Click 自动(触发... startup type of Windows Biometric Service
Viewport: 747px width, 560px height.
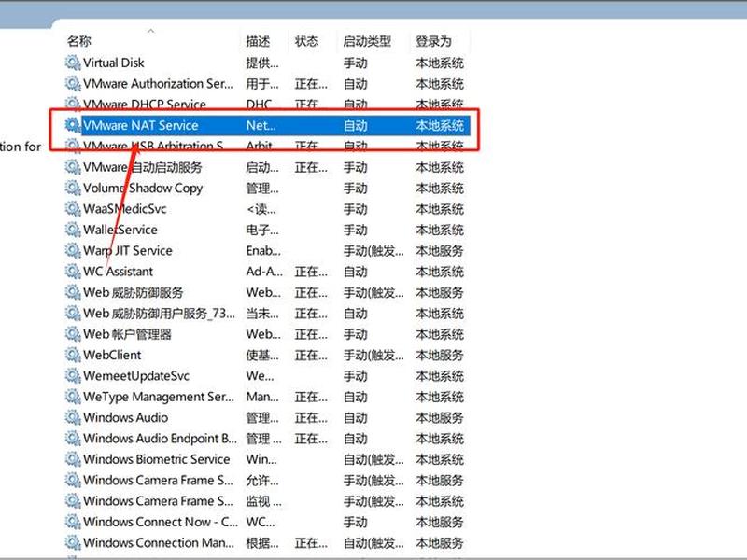(373, 459)
